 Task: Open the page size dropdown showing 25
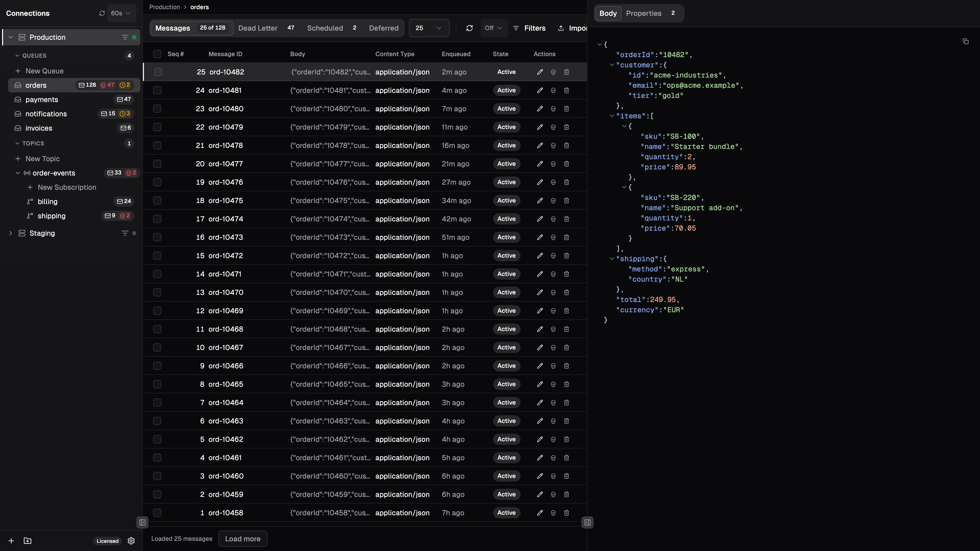429,28
